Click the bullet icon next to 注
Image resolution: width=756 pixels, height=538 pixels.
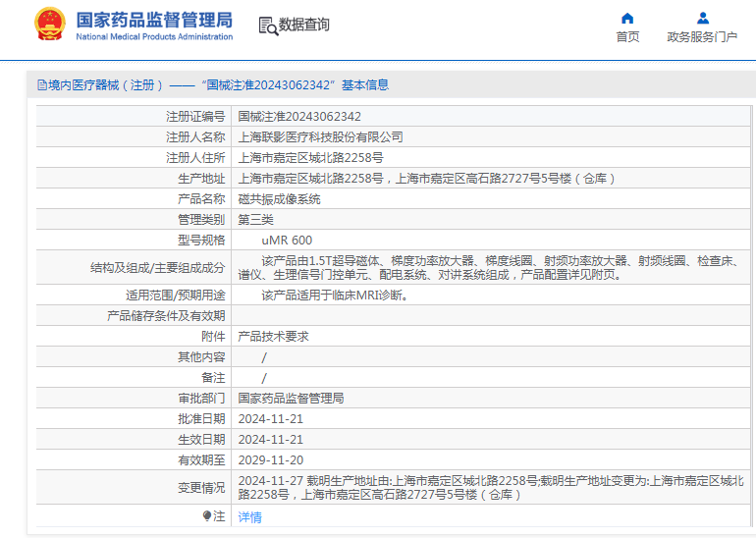(x=207, y=515)
